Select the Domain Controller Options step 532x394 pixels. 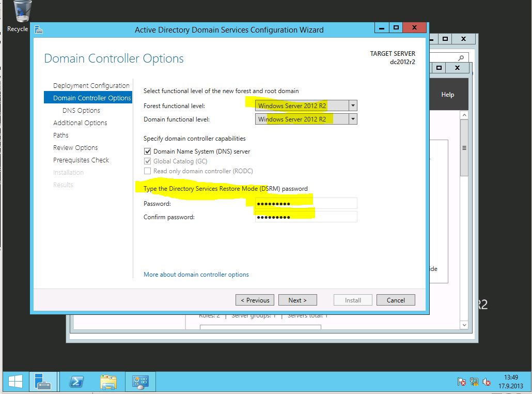click(88, 98)
